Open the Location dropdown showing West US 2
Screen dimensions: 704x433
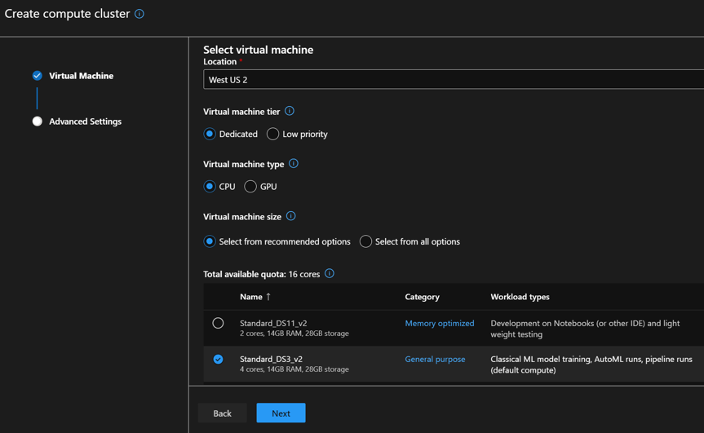(453, 80)
